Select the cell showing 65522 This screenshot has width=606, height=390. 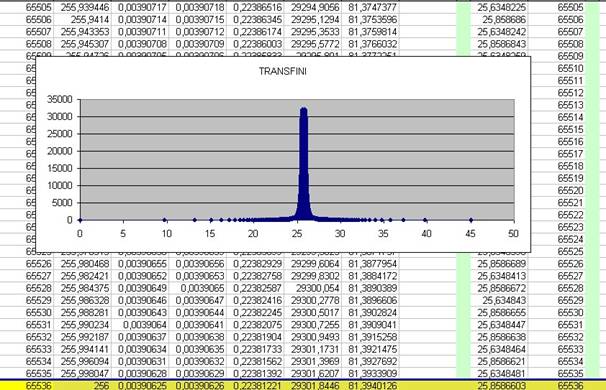click(557, 215)
